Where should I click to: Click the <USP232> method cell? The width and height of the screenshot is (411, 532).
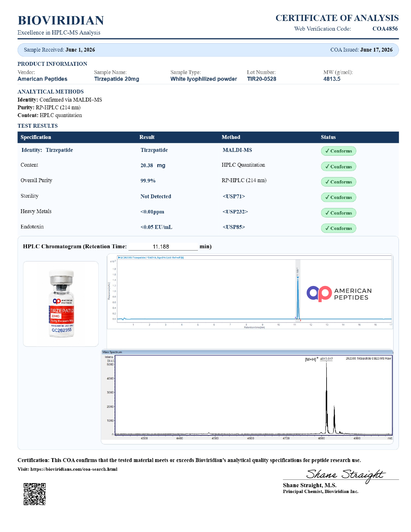pyautogui.click(x=235, y=212)
